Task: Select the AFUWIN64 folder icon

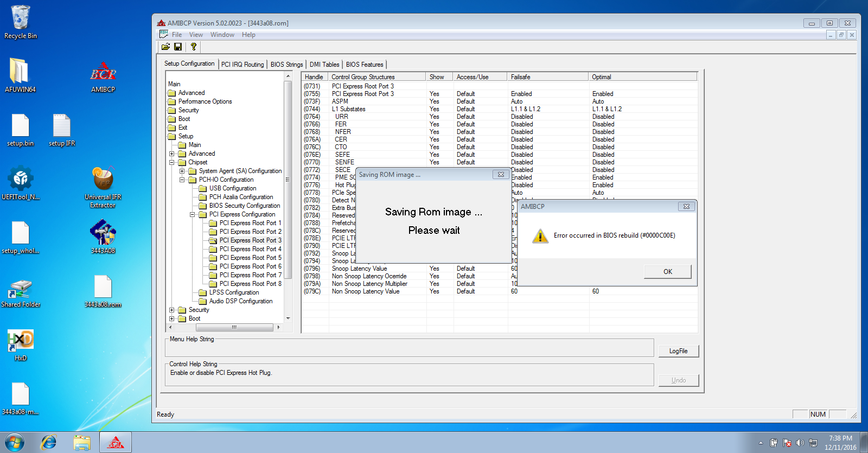Action: pyautogui.click(x=20, y=75)
